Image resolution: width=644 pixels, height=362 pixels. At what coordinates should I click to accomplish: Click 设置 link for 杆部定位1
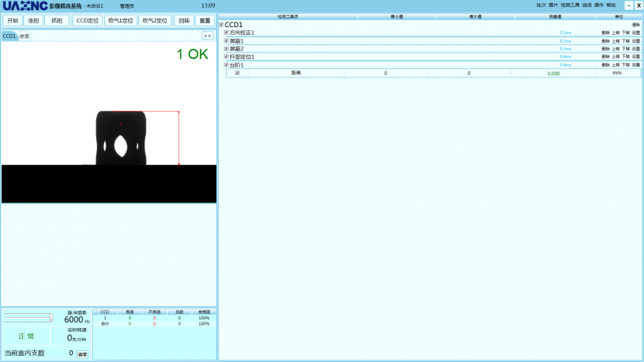pos(636,57)
